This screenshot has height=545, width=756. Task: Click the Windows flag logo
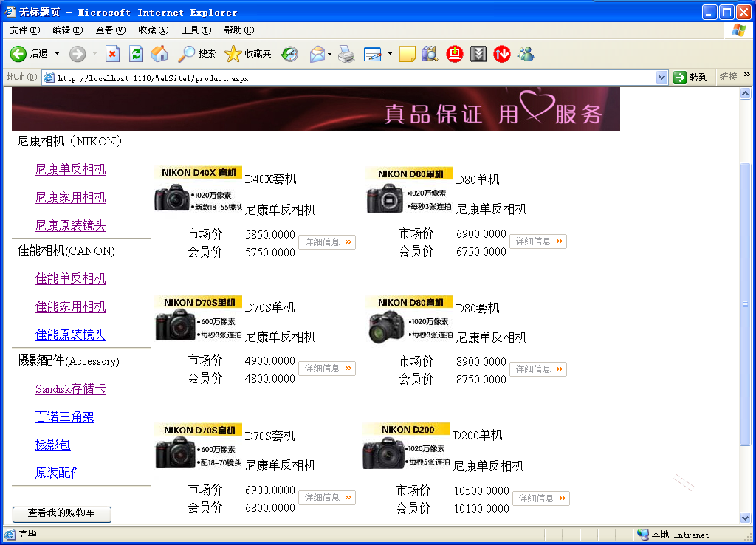click(738, 30)
